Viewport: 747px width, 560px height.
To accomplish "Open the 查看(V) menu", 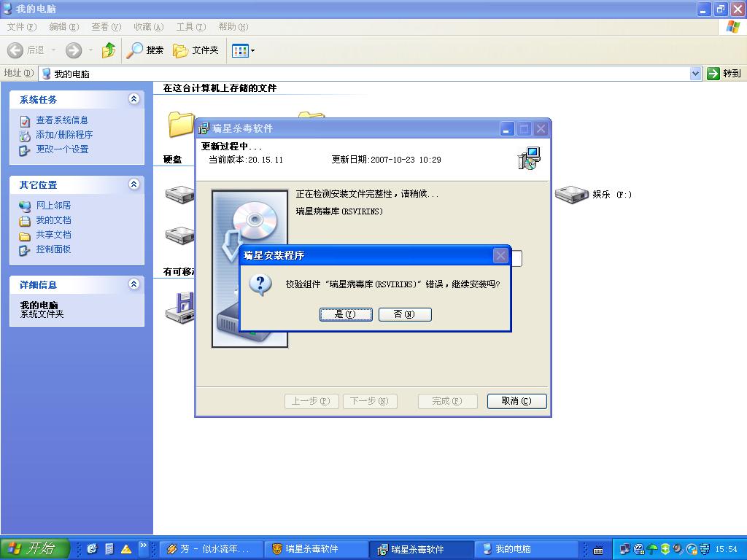I will pos(107,27).
